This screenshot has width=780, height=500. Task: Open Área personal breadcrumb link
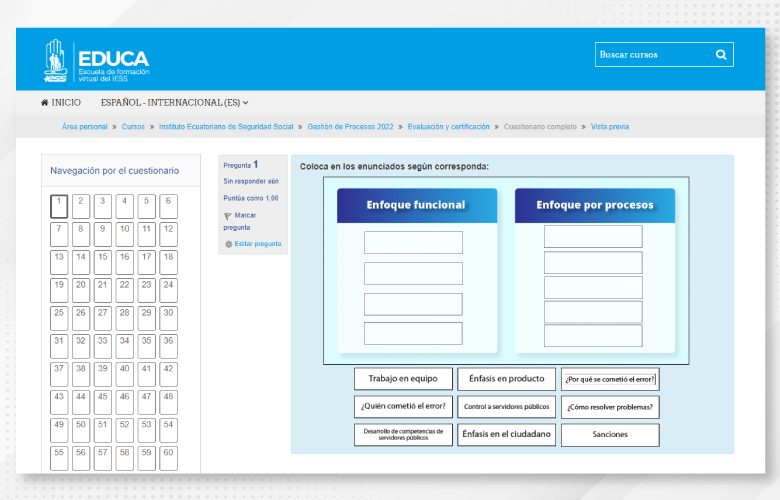(85, 127)
